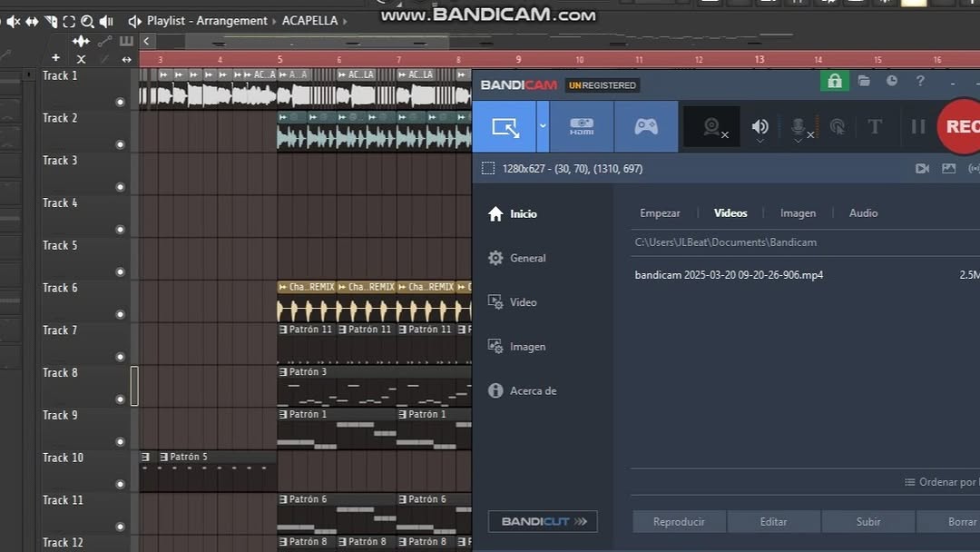
Task: Switch to the Videos tab
Action: point(730,213)
